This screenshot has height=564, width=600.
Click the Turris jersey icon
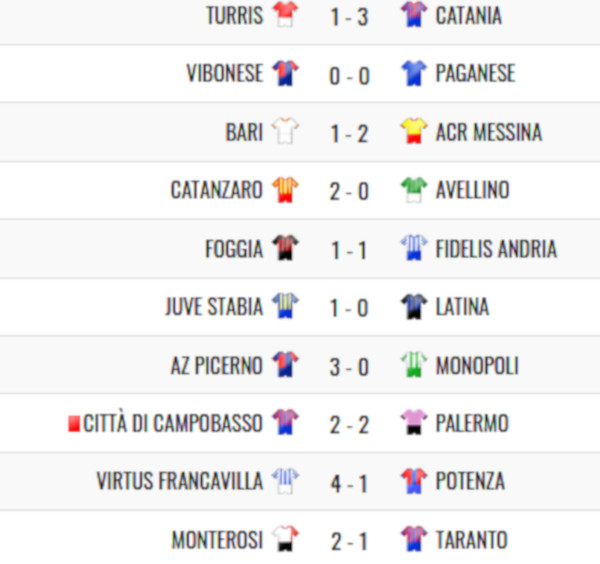click(285, 14)
